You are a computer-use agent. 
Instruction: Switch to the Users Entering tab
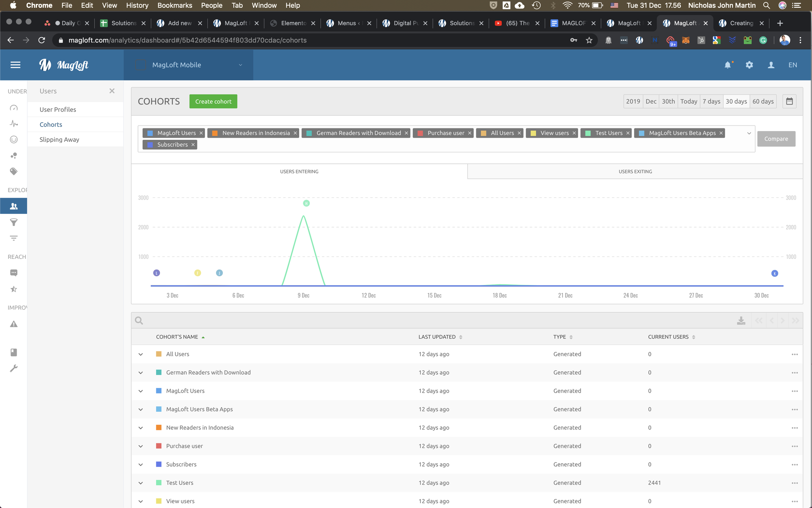[299, 172]
